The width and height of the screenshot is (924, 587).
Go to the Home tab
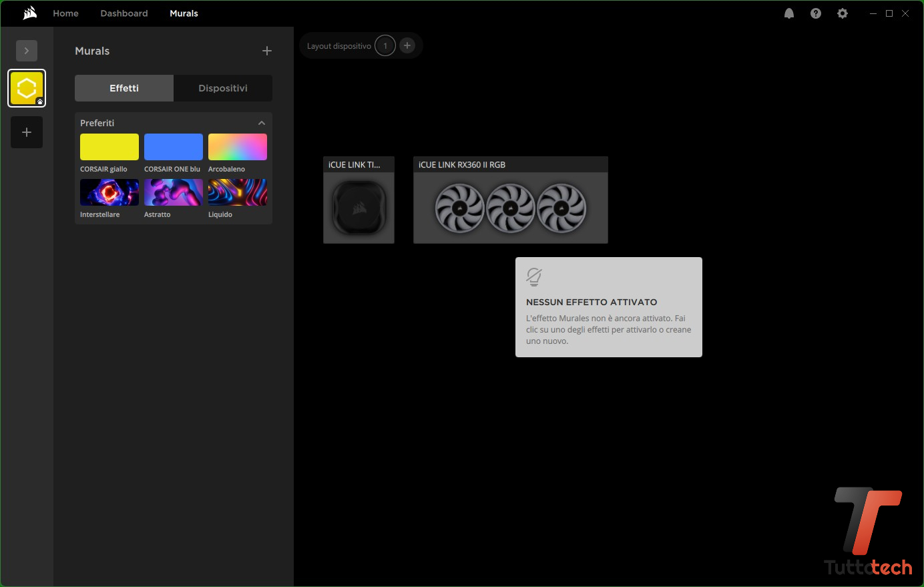point(65,13)
